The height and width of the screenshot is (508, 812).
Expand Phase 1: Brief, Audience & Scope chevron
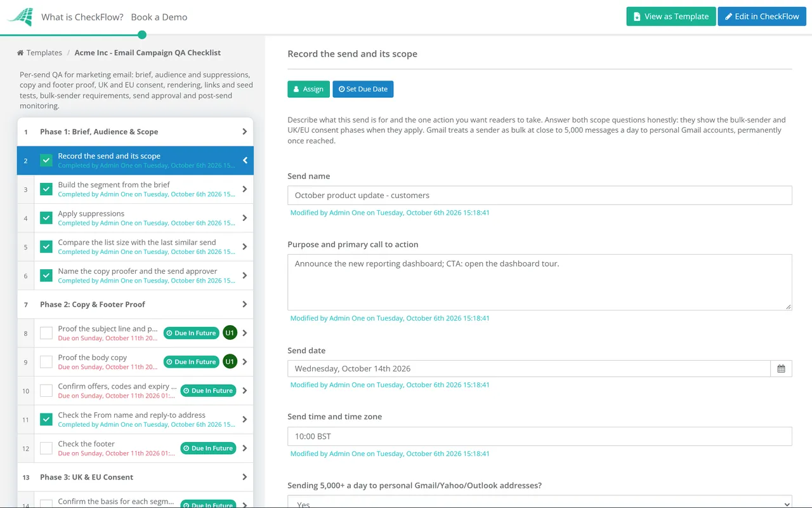245,131
